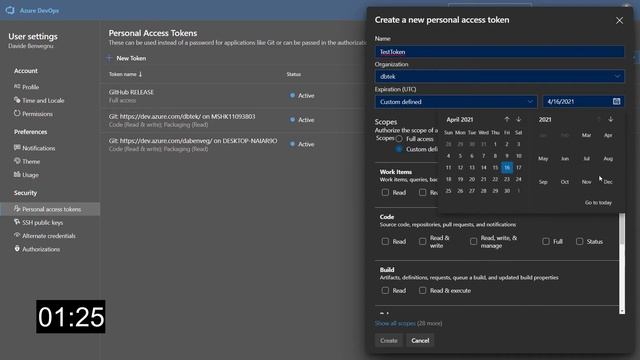The height and width of the screenshot is (360, 640).
Task: Click the Authorizations shield icon
Action: tap(17, 249)
